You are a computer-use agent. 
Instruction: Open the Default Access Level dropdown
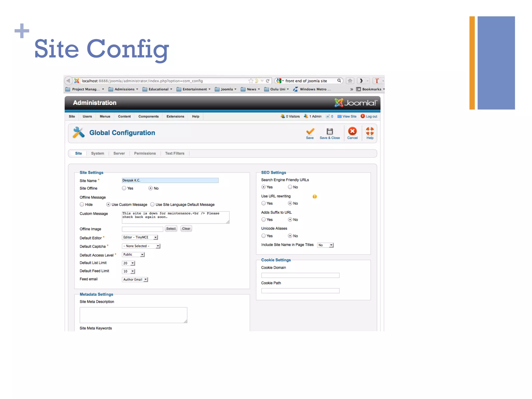tap(133, 255)
